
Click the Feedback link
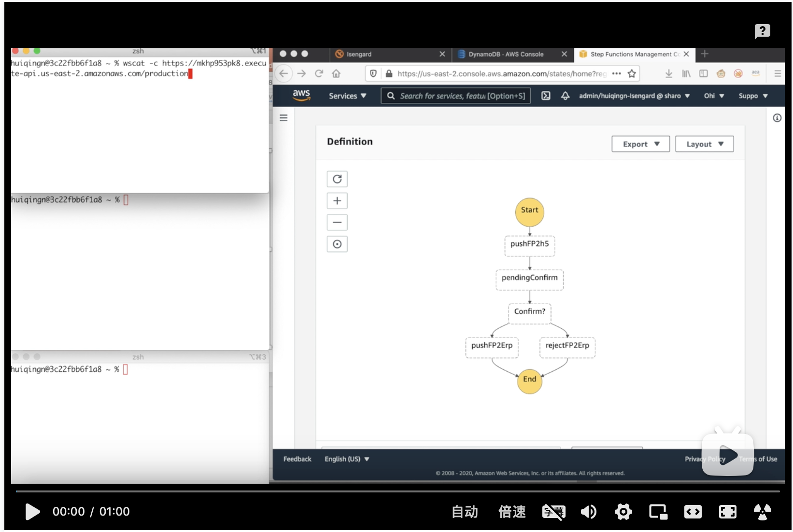297,459
